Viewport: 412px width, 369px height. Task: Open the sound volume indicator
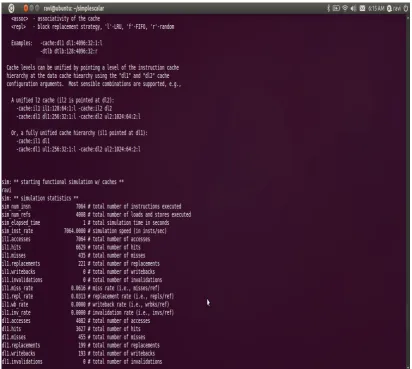[x=354, y=8]
